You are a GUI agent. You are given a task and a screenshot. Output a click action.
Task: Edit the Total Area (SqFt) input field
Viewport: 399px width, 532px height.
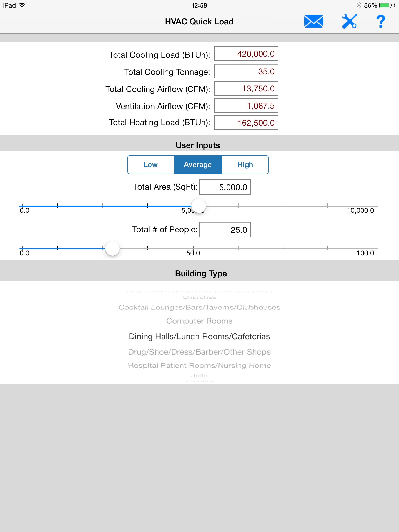[x=224, y=187]
